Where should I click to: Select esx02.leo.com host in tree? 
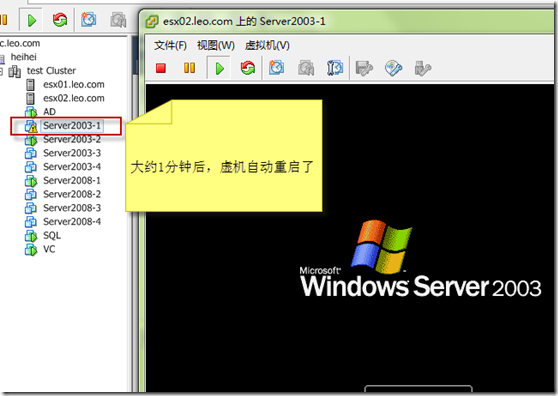pos(74,98)
